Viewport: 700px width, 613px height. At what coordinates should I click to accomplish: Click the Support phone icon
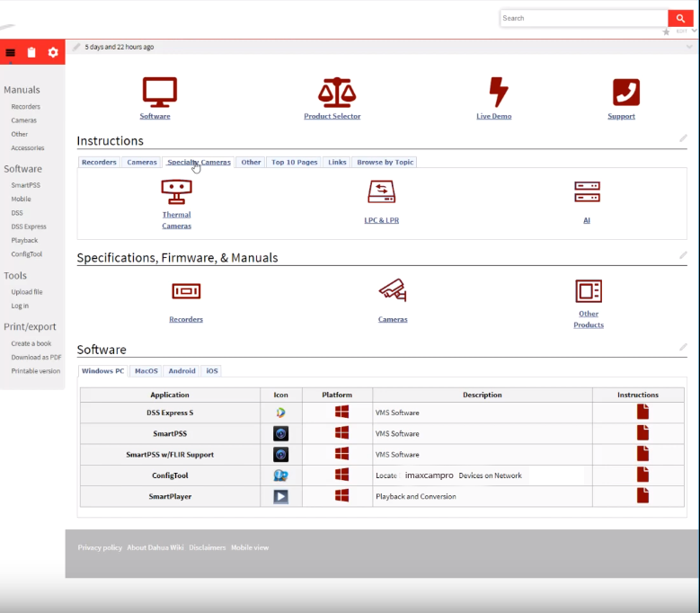click(x=626, y=92)
